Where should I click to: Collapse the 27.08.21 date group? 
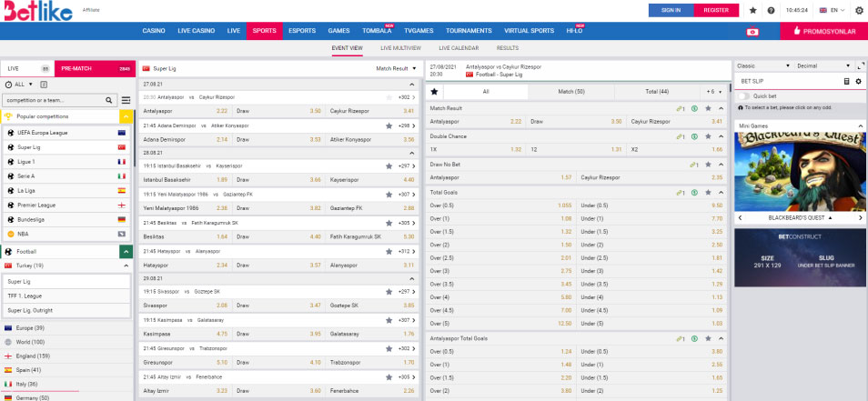point(411,85)
